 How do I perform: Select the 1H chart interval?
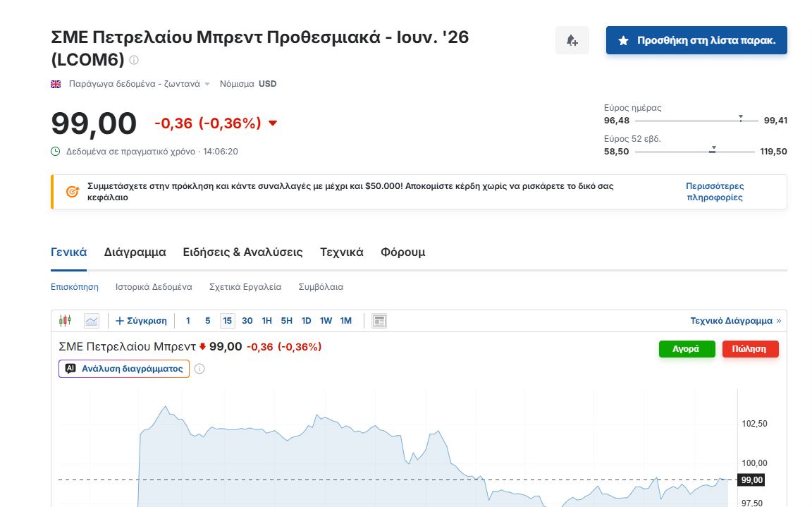[266, 321]
